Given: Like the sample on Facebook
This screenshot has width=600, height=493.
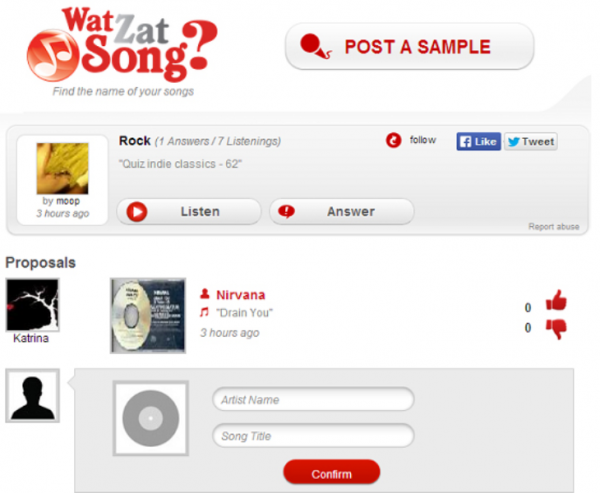Looking at the screenshot, I should pyautogui.click(x=478, y=142).
